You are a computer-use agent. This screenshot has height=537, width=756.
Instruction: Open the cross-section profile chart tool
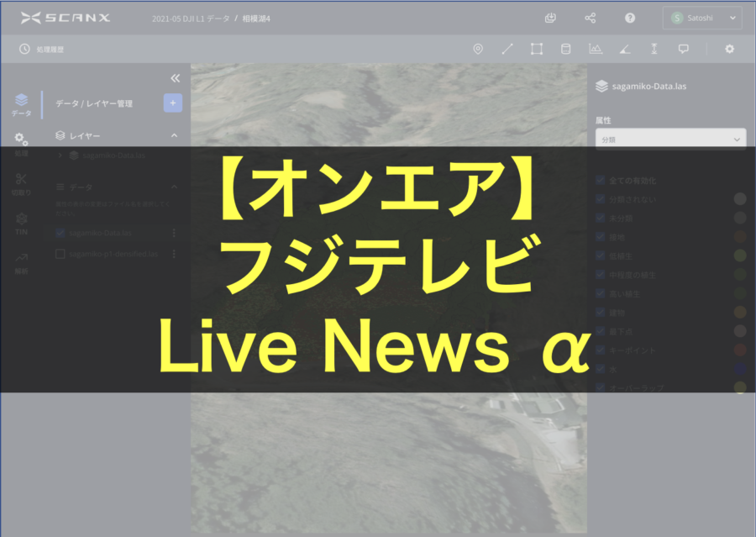(596, 49)
